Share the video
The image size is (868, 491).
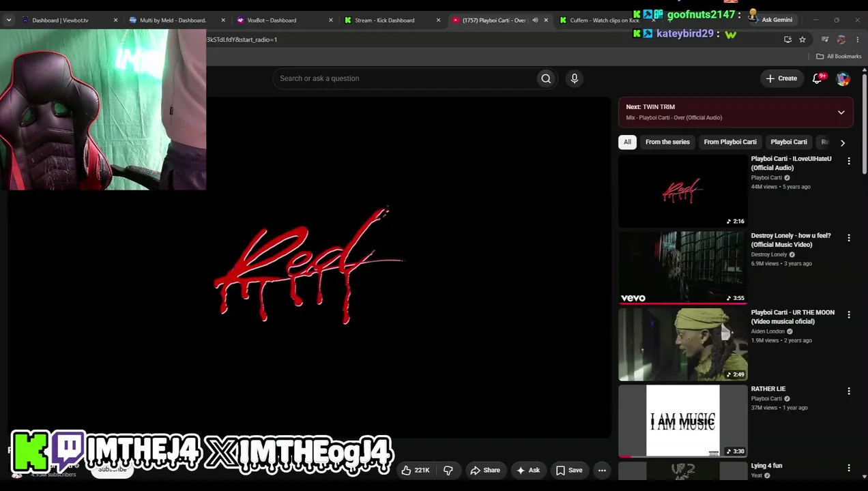485,471
